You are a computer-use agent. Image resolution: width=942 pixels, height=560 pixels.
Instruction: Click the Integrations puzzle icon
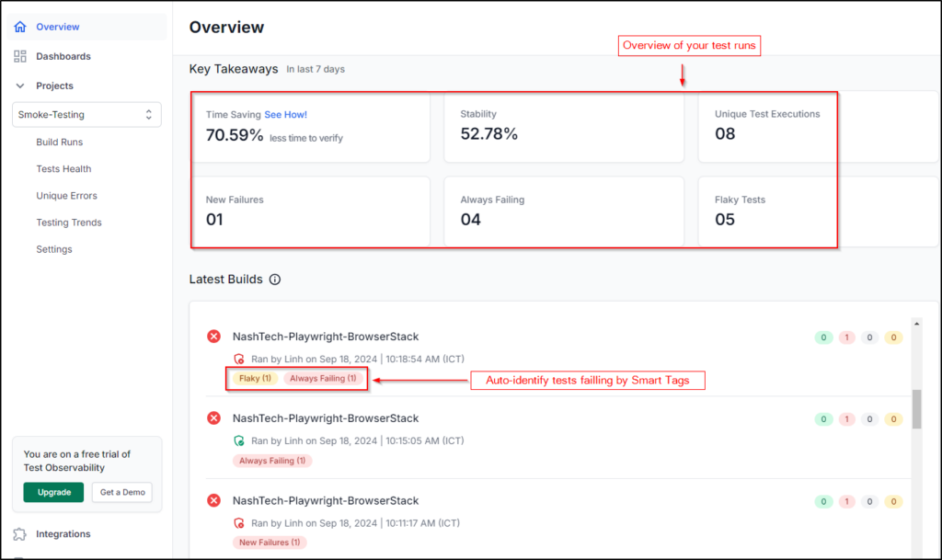click(20, 534)
